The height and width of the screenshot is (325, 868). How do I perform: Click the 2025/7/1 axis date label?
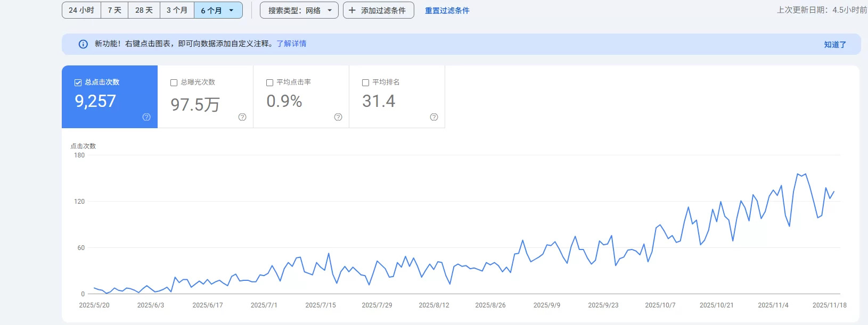point(264,305)
